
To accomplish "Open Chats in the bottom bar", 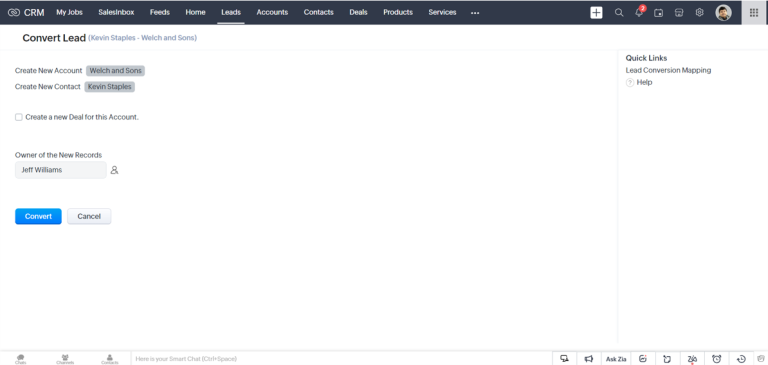I will [x=21, y=359].
